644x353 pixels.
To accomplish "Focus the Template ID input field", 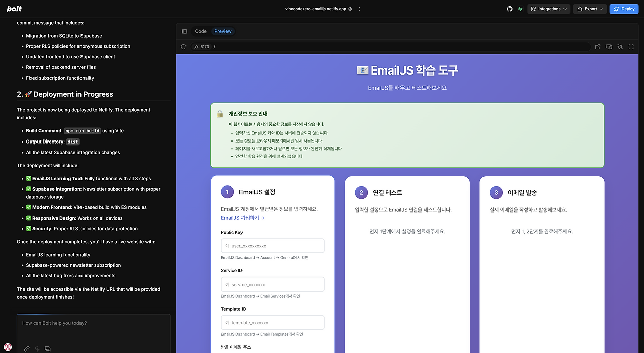I will [272, 322].
